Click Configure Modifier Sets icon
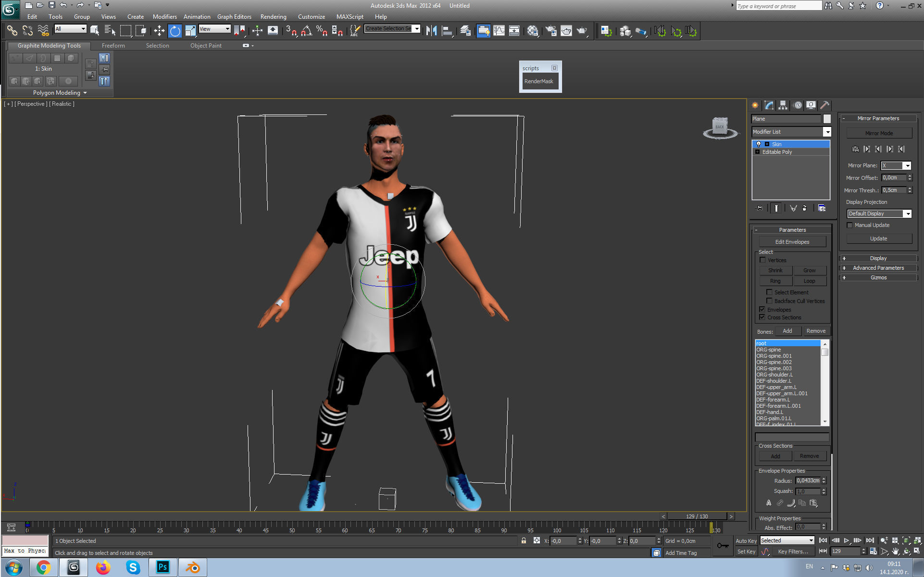 coord(822,208)
